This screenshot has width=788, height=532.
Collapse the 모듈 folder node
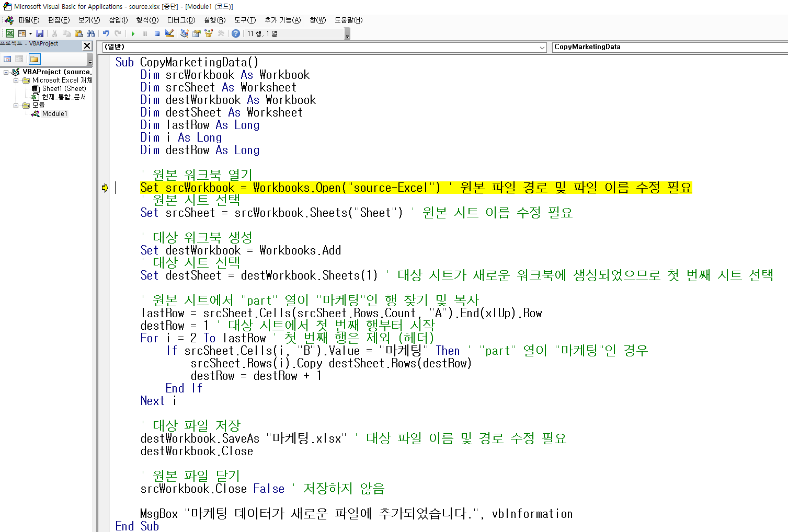tap(16, 106)
